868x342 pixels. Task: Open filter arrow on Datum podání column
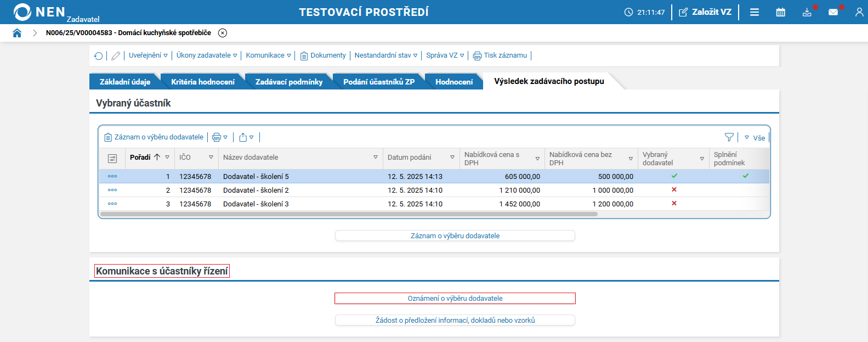click(x=452, y=158)
